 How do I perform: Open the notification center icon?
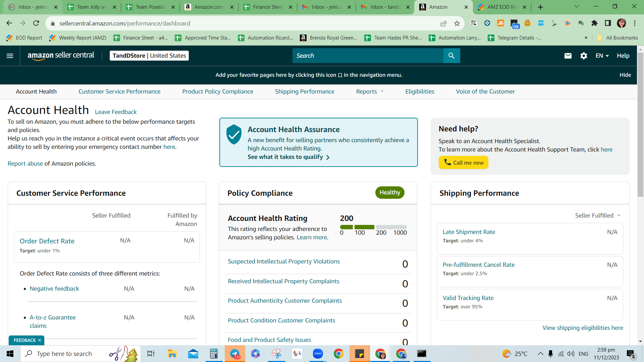(631, 354)
